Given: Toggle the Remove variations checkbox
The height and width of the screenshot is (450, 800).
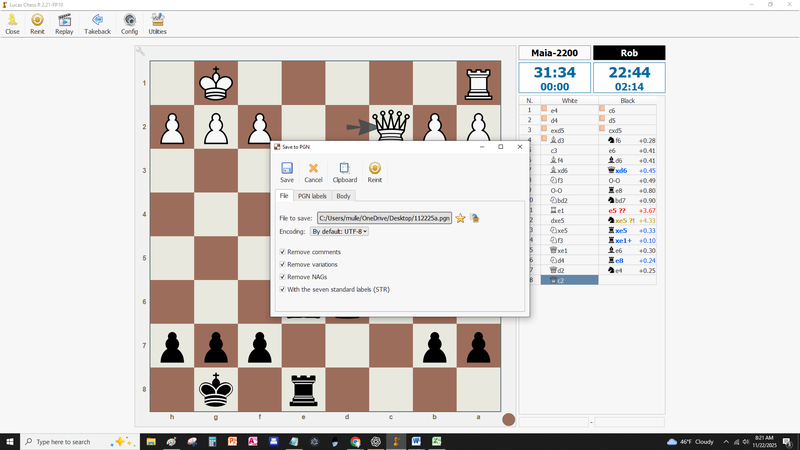Looking at the screenshot, I should [x=283, y=264].
